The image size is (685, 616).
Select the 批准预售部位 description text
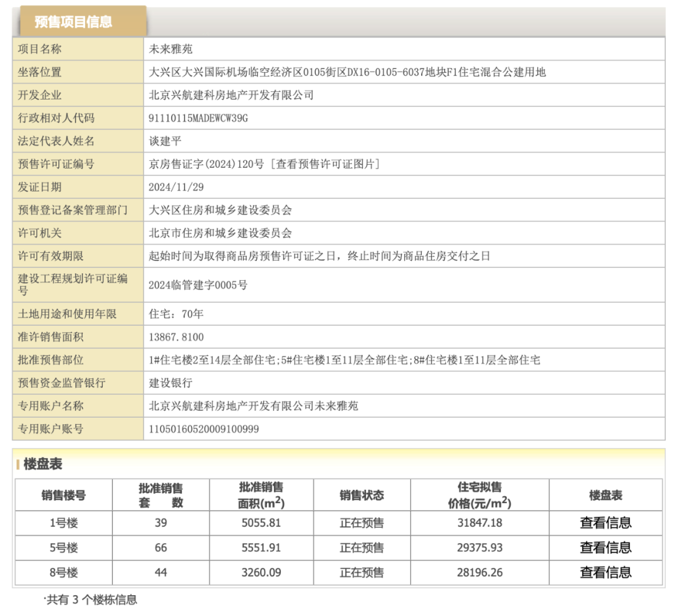[x=344, y=360]
